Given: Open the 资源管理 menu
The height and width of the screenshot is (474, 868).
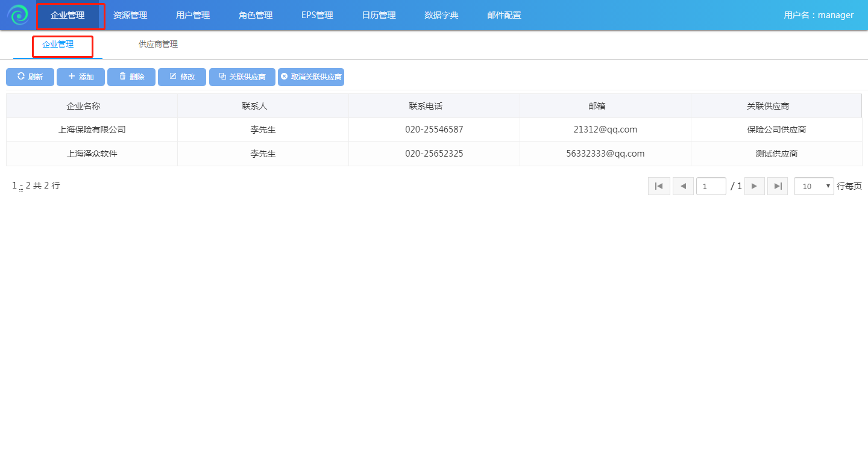Looking at the screenshot, I should [x=130, y=15].
